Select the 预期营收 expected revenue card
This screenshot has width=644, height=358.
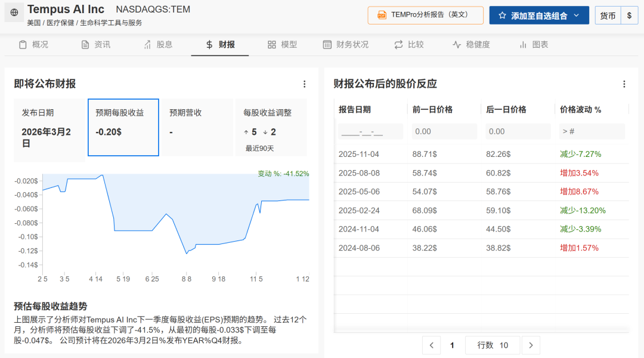pyautogui.click(x=196, y=127)
